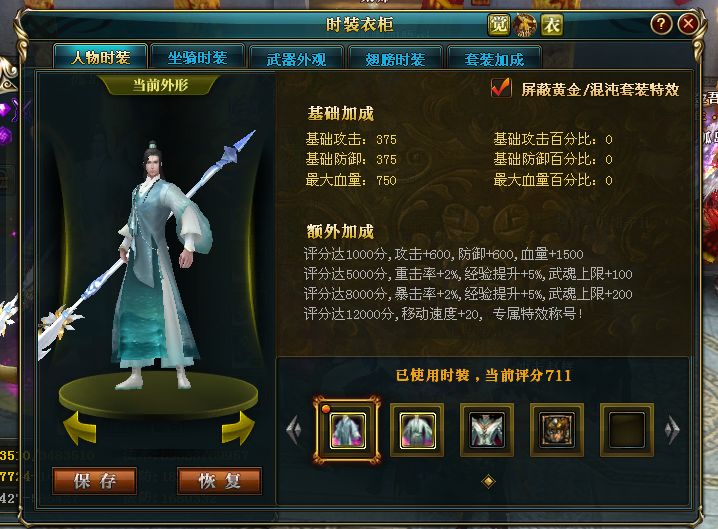
Task: Open the help question mark icon
Action: pos(661,23)
